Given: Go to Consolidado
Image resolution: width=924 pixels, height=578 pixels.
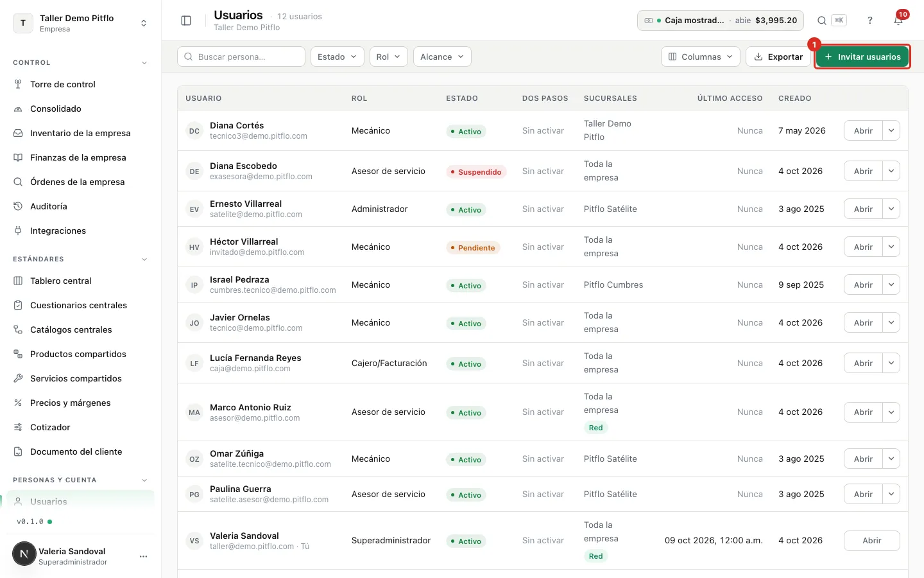Looking at the screenshot, I should point(80,109).
